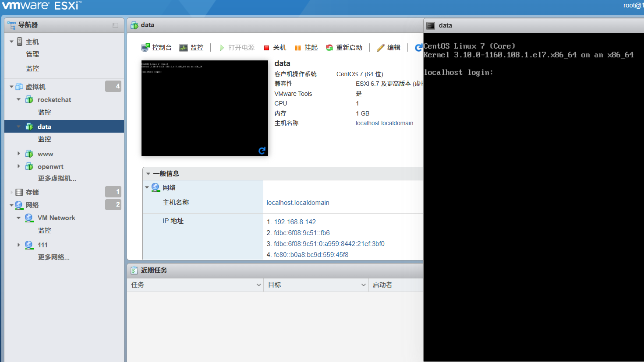Click the networking (网络) globe icon in the navigator

[x=19, y=205]
